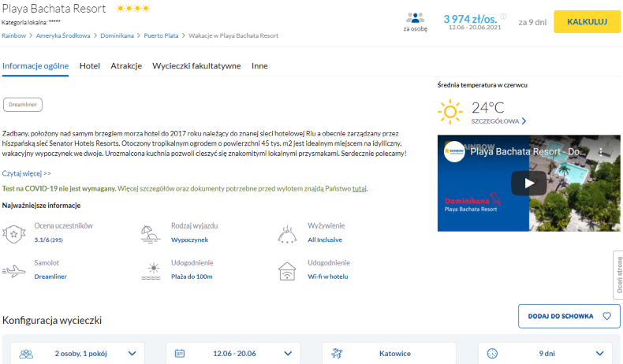Viewport: 623px width, 364px height.
Task: Open the Katowice departure selector
Action: [389, 353]
